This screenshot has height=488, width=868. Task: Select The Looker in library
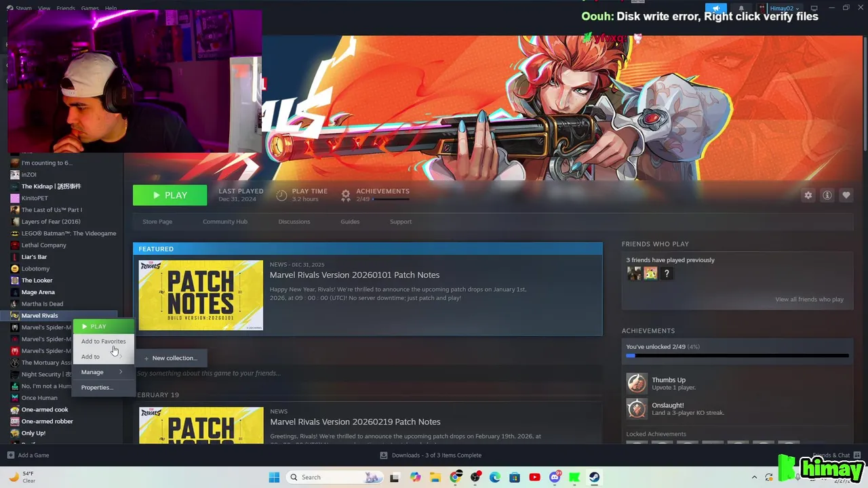click(37, 281)
